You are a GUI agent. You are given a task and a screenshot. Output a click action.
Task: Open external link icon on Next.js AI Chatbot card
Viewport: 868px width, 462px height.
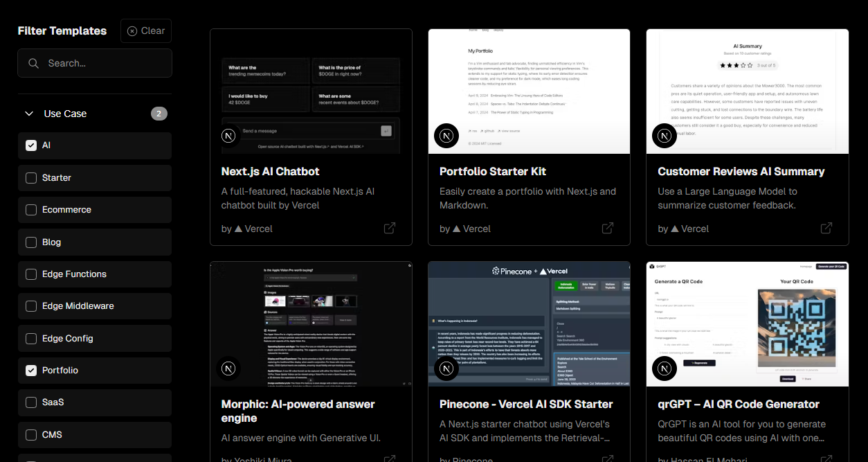(x=390, y=228)
